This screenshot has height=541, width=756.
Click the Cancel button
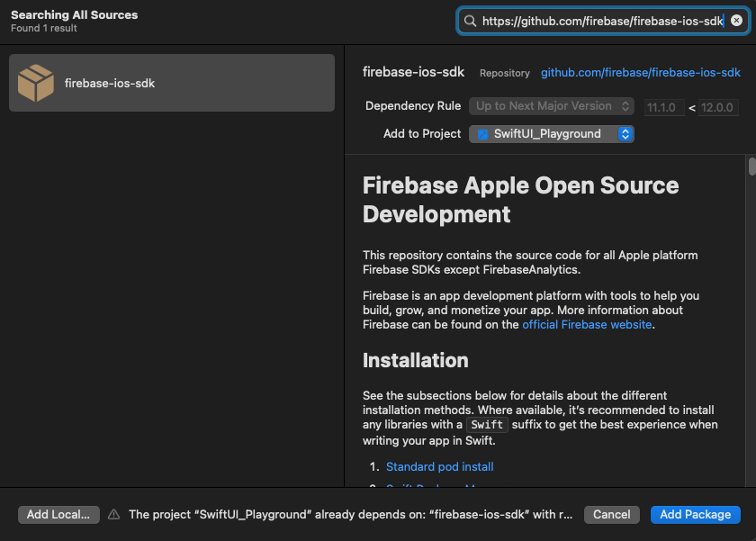611,515
